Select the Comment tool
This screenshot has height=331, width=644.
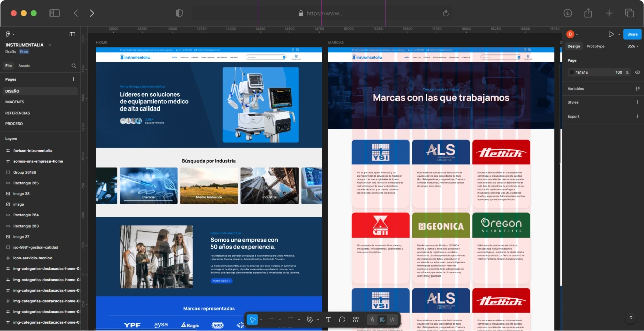pyautogui.click(x=342, y=320)
